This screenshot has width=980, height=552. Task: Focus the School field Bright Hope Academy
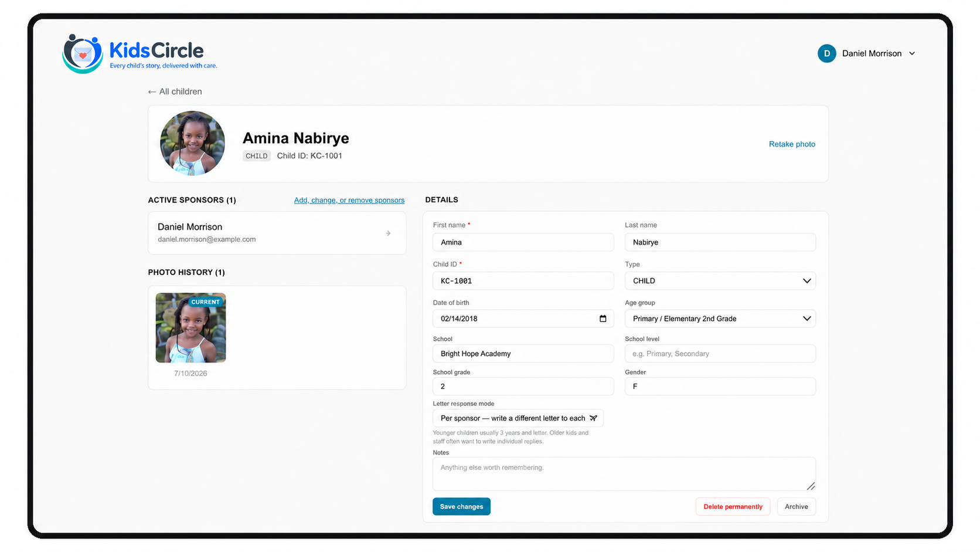tap(523, 354)
